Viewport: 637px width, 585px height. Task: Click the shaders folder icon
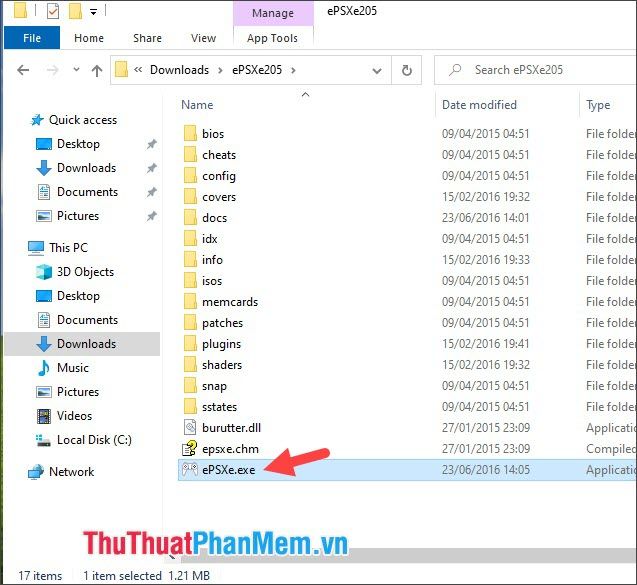pos(190,364)
